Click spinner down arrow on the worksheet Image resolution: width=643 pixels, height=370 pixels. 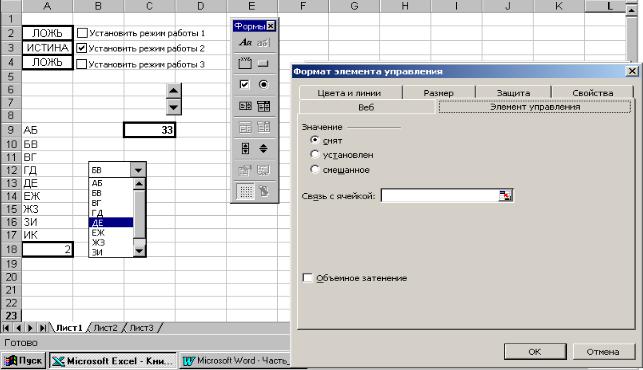click(173, 107)
